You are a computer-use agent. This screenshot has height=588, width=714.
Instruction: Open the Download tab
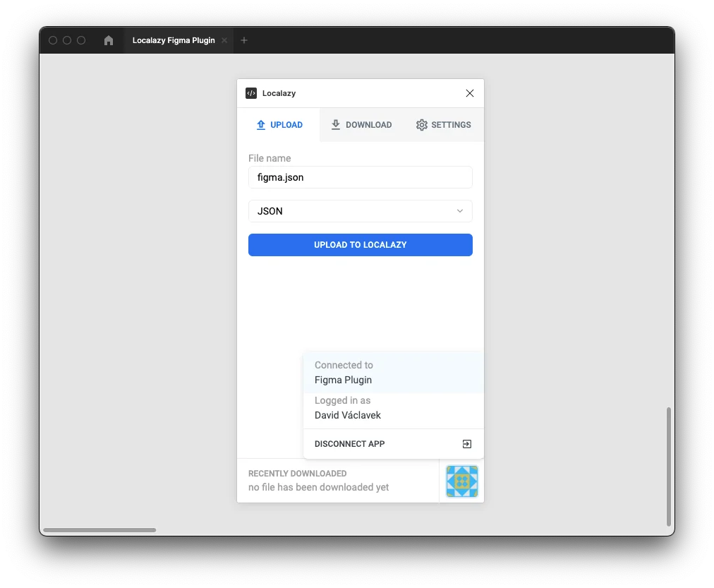[x=361, y=125]
